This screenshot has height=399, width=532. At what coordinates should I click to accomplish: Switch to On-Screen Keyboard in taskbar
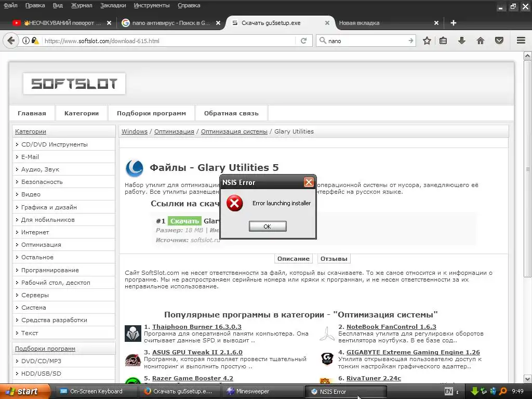(96, 391)
